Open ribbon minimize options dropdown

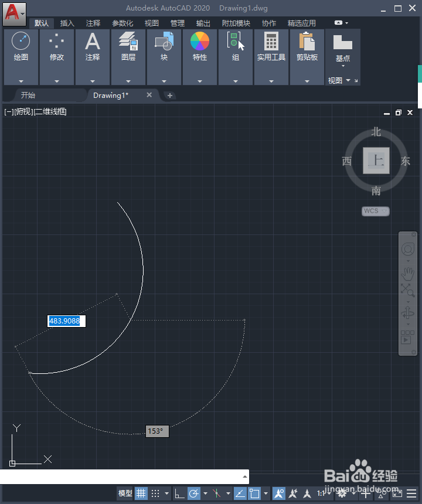point(346,23)
